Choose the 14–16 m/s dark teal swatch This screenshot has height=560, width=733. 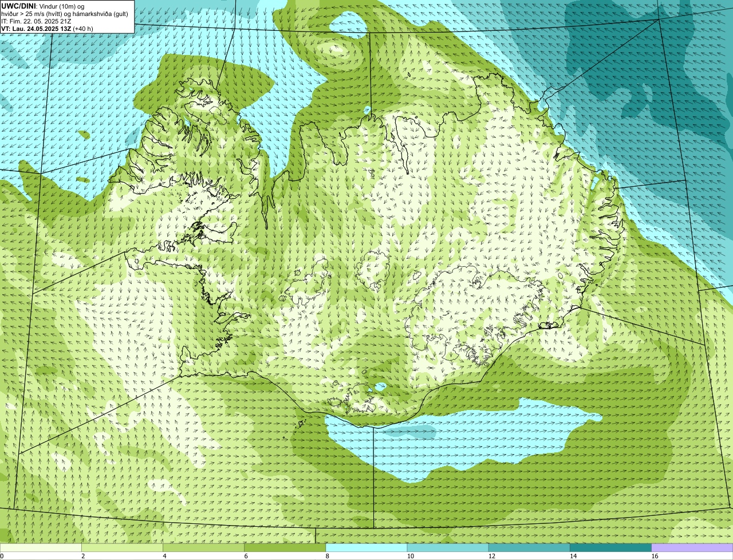tap(611, 547)
